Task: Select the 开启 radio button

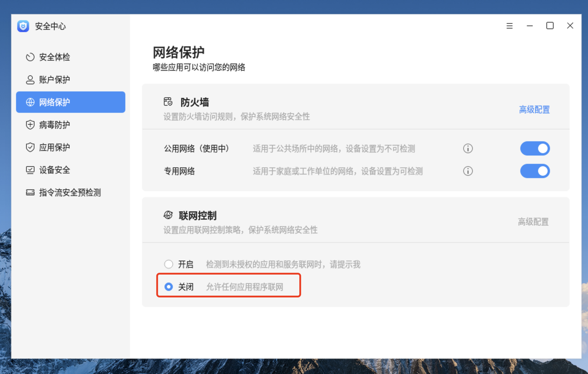Action: [x=169, y=264]
